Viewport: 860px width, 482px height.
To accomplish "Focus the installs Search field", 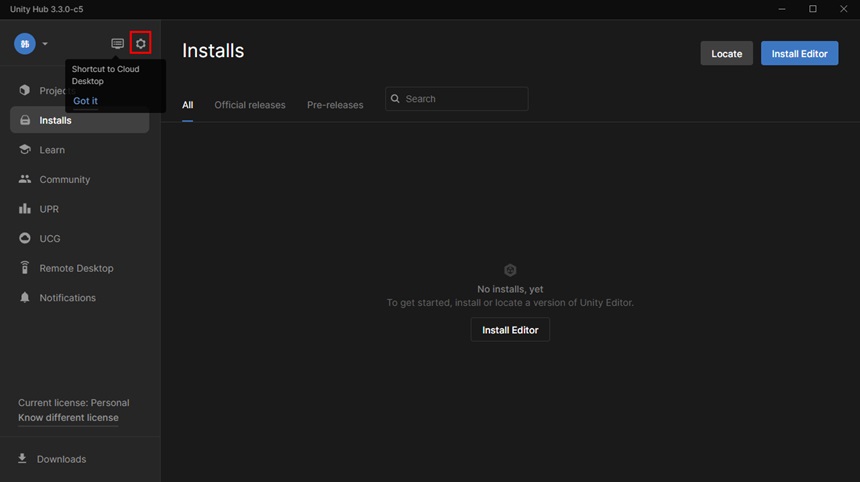I will click(456, 99).
